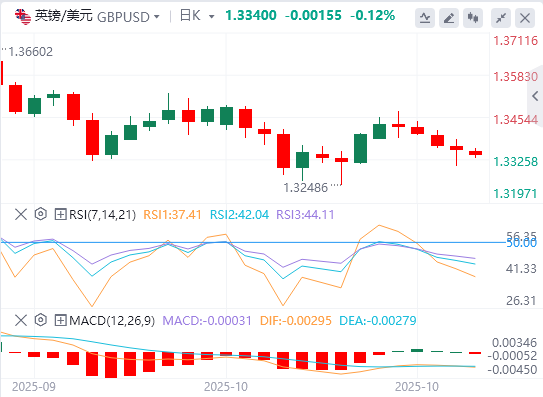The width and height of the screenshot is (543, 397).
Task: Click the 1.34544 price axis label
Action: [516, 120]
